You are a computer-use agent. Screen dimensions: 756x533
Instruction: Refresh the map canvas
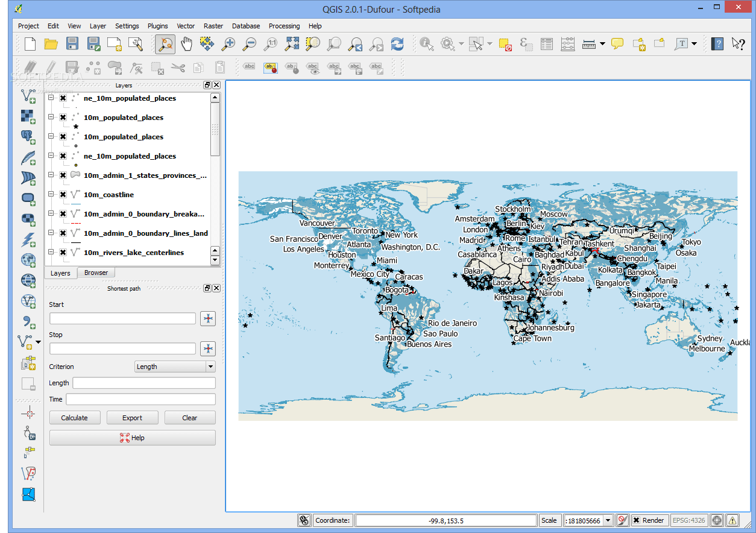pos(398,43)
